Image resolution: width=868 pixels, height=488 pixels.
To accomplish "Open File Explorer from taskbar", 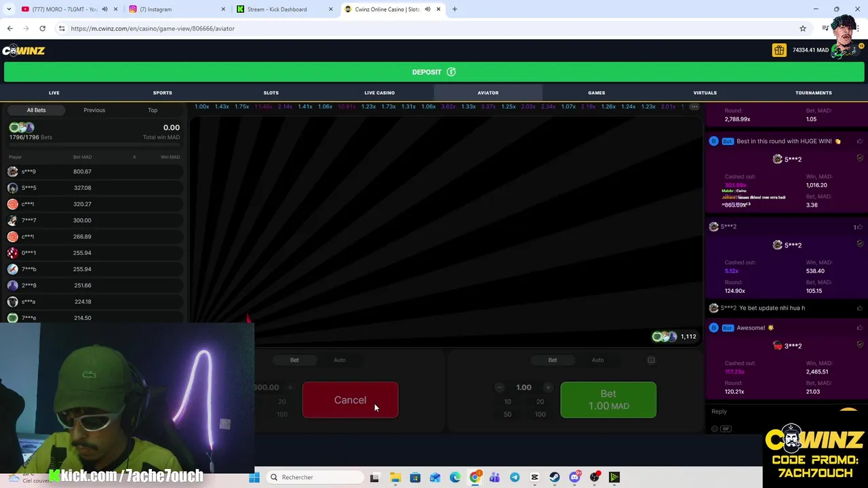I will click(395, 477).
